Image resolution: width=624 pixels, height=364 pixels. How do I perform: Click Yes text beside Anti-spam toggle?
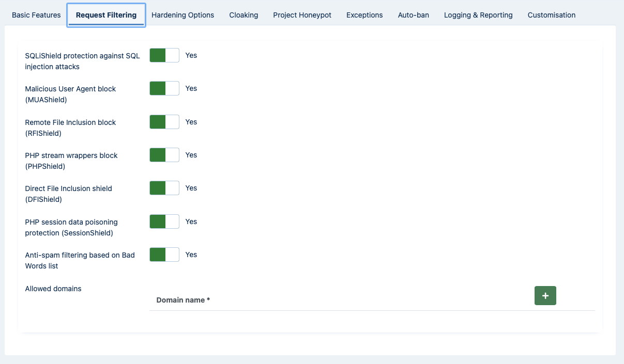point(191,255)
